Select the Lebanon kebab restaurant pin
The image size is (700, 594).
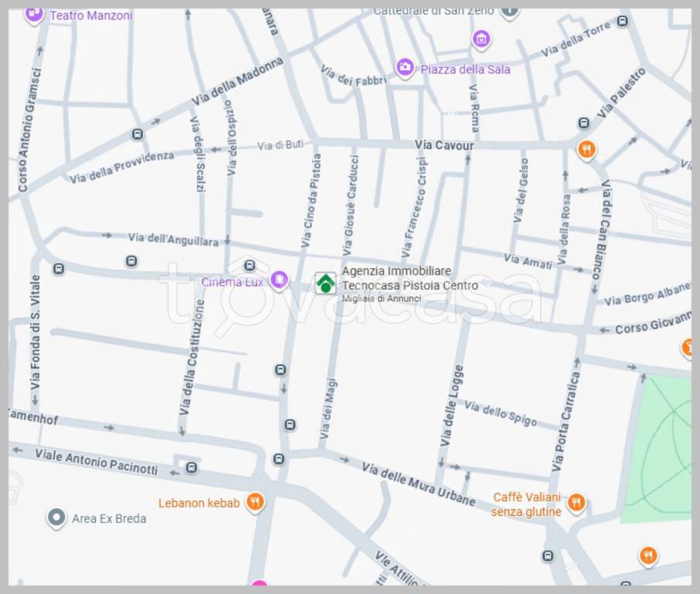[x=255, y=503]
